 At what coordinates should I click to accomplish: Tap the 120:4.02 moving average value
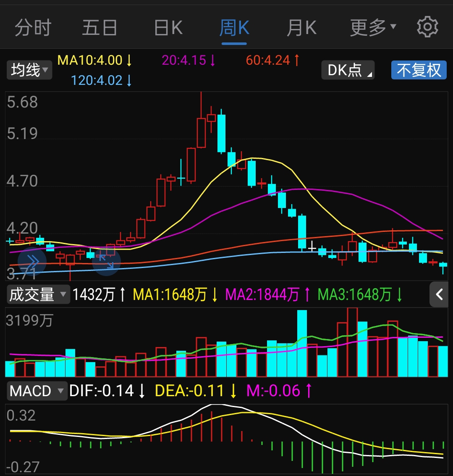101,80
